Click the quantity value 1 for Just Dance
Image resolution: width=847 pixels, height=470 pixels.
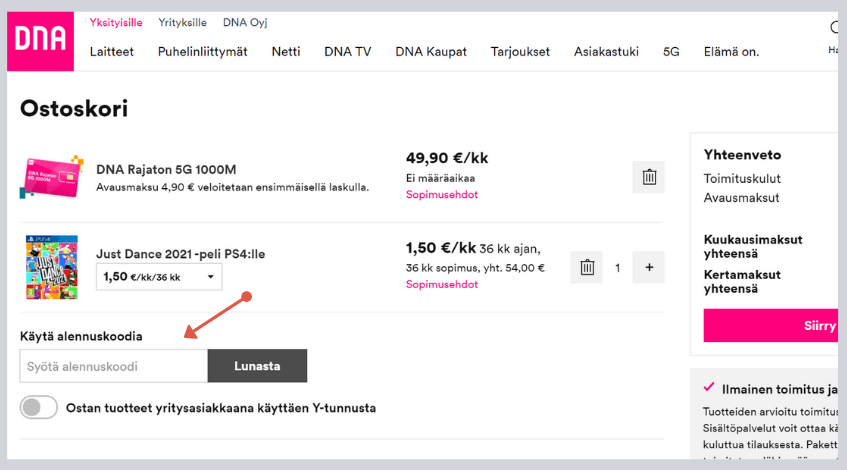coord(617,267)
